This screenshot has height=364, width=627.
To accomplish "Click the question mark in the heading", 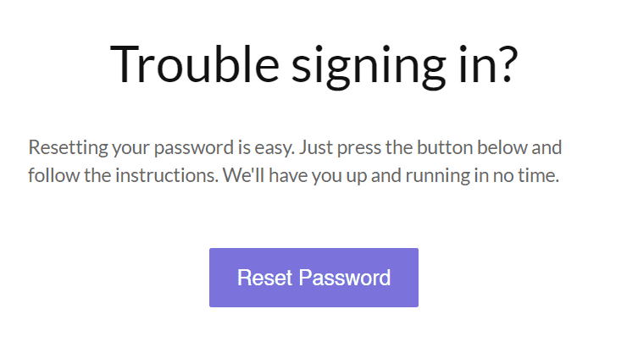I will [x=502, y=64].
